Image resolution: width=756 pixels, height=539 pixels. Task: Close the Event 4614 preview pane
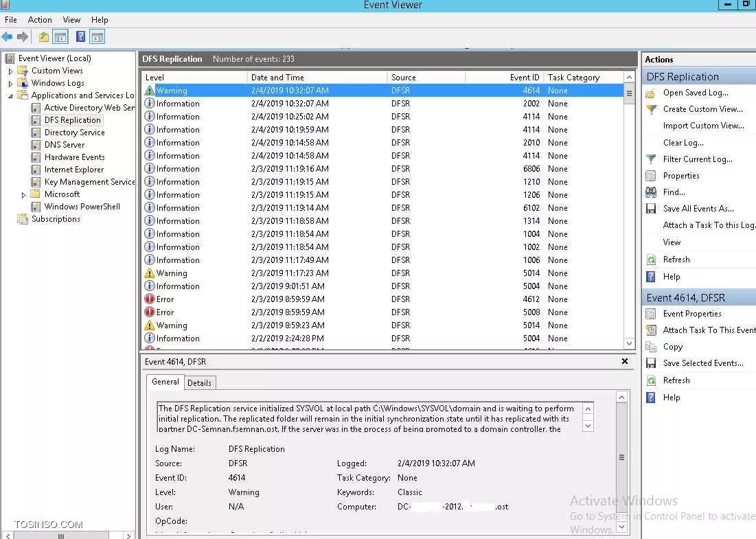pyautogui.click(x=625, y=361)
